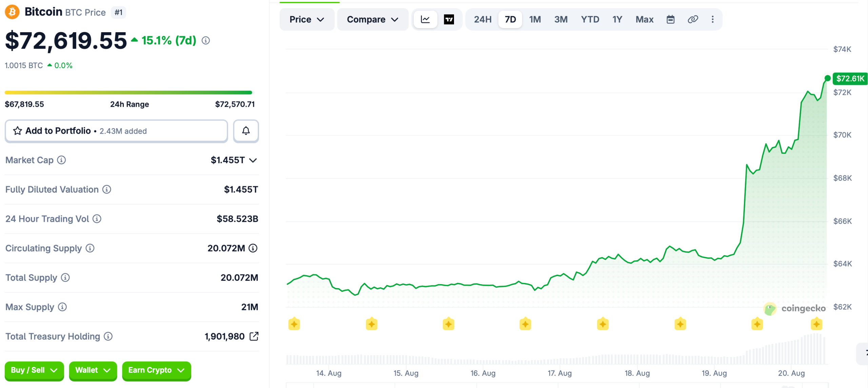Open Circulating Supply label info icon
Screen dimensions: 868x388
90,248
